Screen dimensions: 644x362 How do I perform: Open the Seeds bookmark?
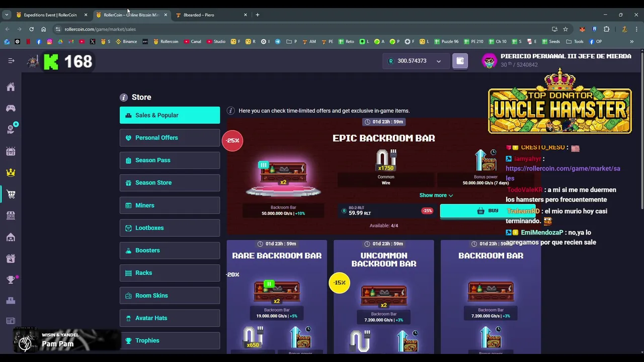[550, 42]
